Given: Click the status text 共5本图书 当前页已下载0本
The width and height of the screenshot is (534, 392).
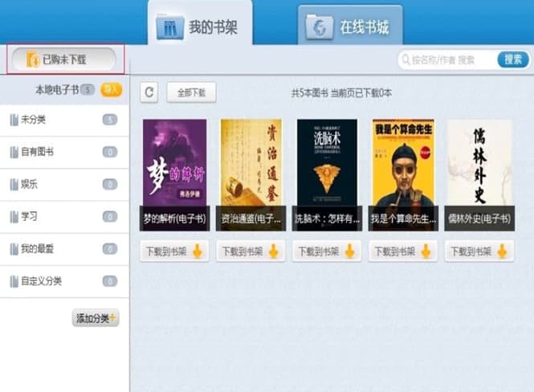Looking at the screenshot, I should [341, 92].
